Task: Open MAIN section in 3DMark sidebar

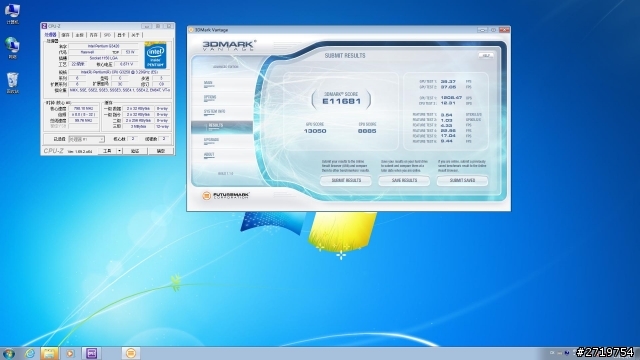Action: pyautogui.click(x=209, y=84)
